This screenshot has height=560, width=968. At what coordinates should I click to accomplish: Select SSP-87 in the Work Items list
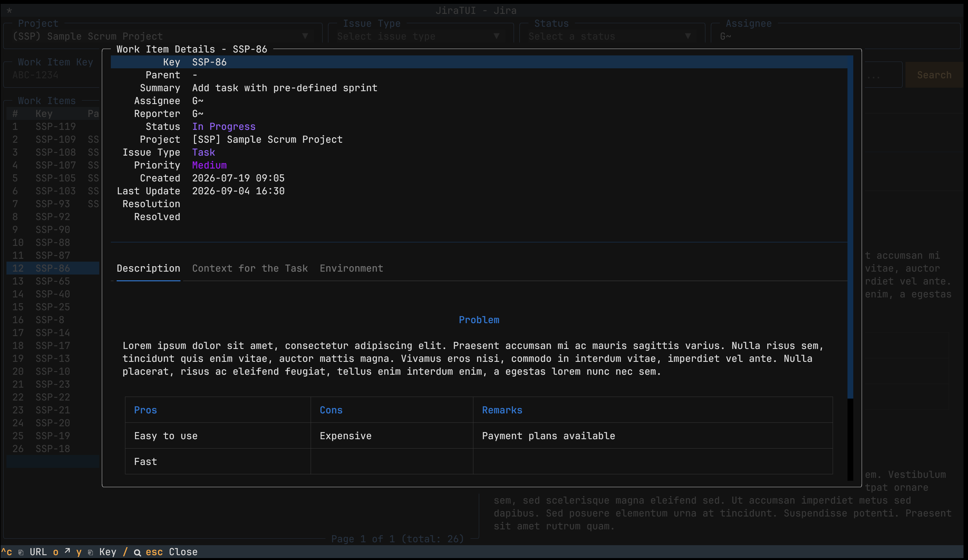click(53, 256)
